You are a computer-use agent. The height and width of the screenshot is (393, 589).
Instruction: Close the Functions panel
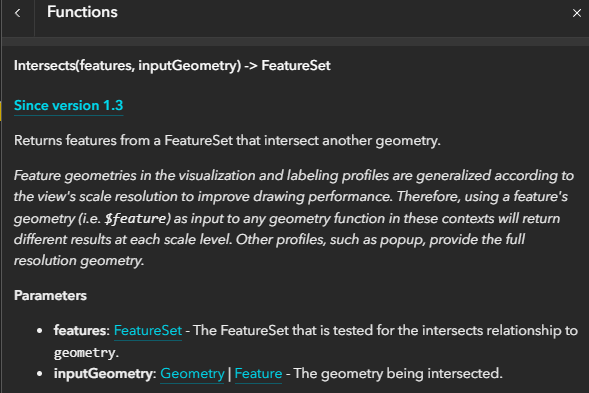pyautogui.click(x=577, y=14)
